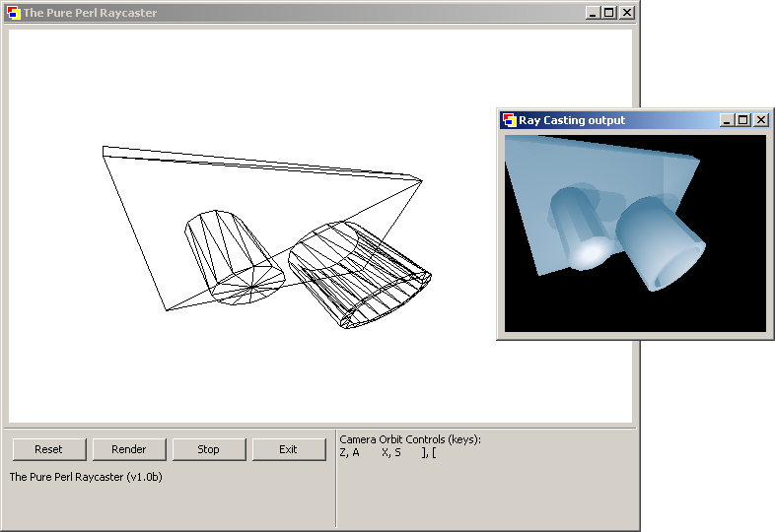Close the Ray Casting output window
Viewport: 775px width, 532px height.
(x=761, y=120)
